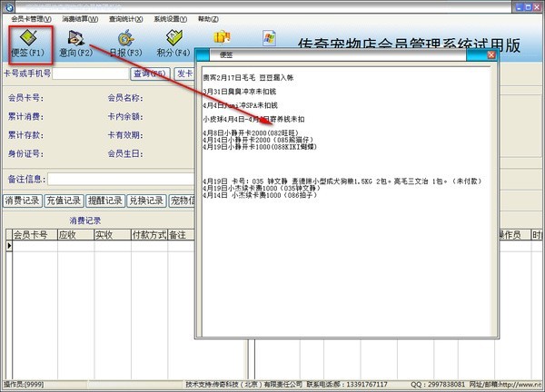Click the note line '4月8日小静开卡2000(082旺旺)'
545x392 pixels.
tap(251, 133)
